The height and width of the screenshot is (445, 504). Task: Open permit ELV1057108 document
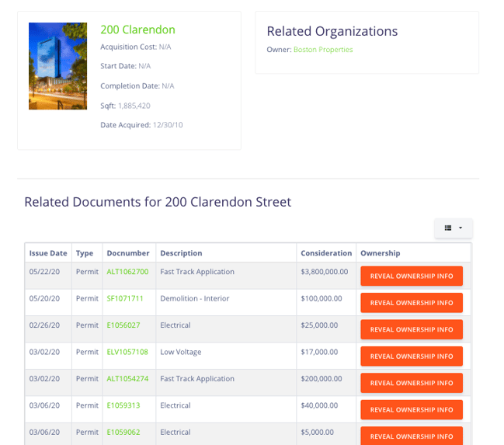point(127,352)
